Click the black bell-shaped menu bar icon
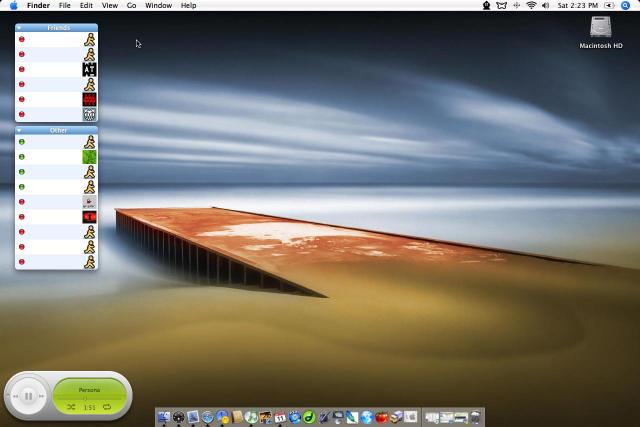The height and width of the screenshot is (427, 640). 487,5
